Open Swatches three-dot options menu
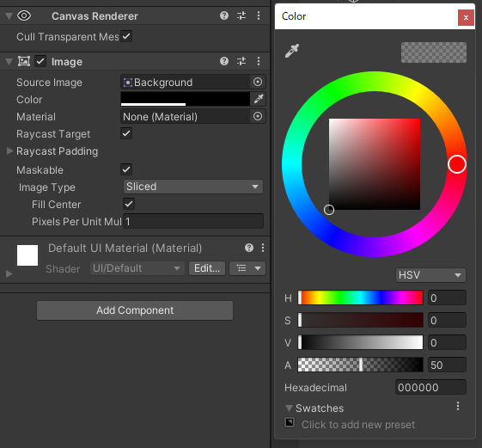The image size is (482, 448). point(458,406)
